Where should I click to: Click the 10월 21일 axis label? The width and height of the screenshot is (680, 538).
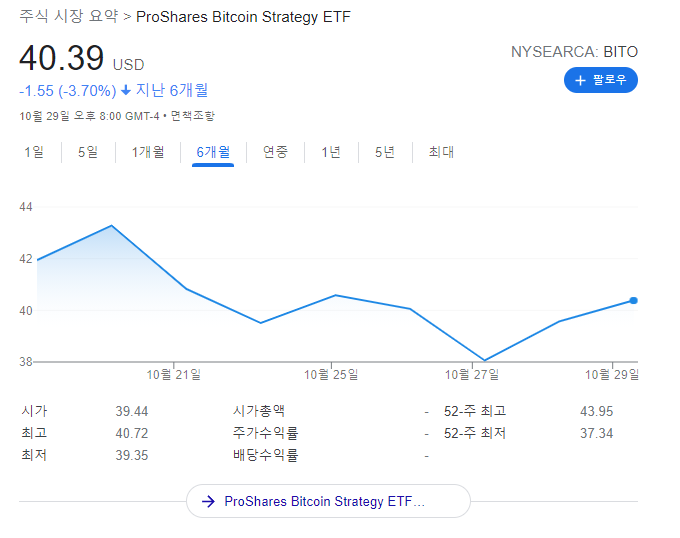point(173,375)
